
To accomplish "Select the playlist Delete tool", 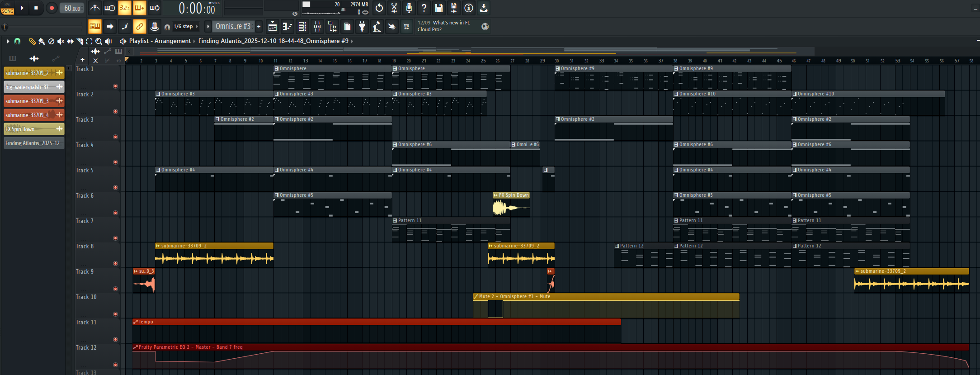I will point(51,41).
